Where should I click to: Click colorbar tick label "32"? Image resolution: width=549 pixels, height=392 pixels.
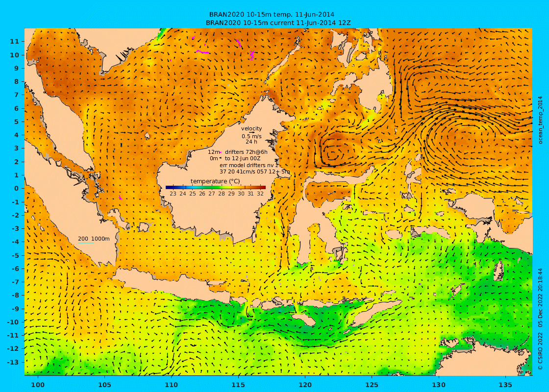[x=260, y=194]
